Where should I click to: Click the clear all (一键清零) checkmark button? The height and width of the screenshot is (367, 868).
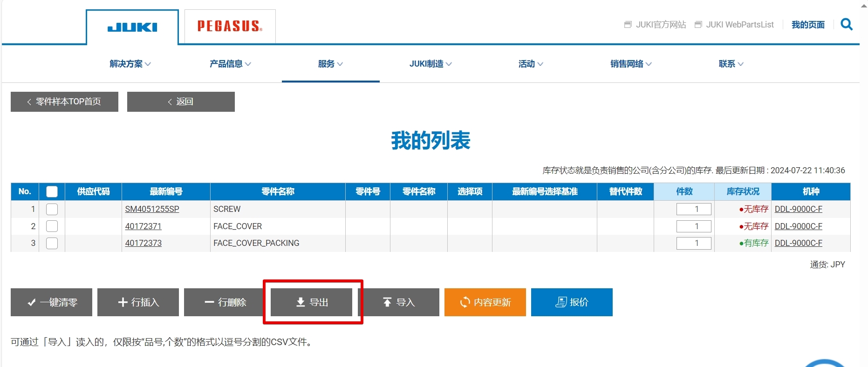(x=51, y=302)
